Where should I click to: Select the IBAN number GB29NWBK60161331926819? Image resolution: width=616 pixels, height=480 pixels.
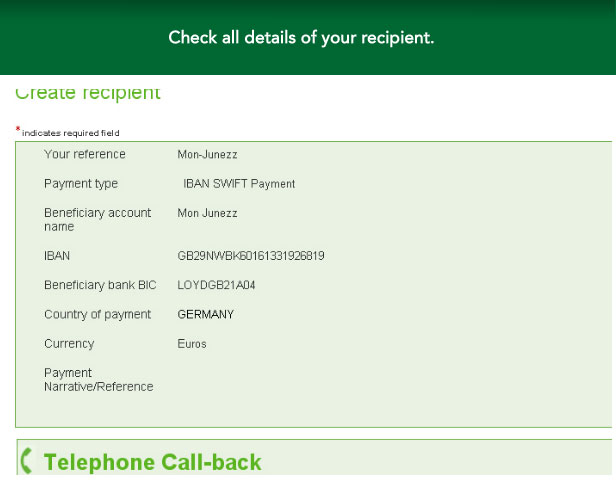tap(251, 256)
